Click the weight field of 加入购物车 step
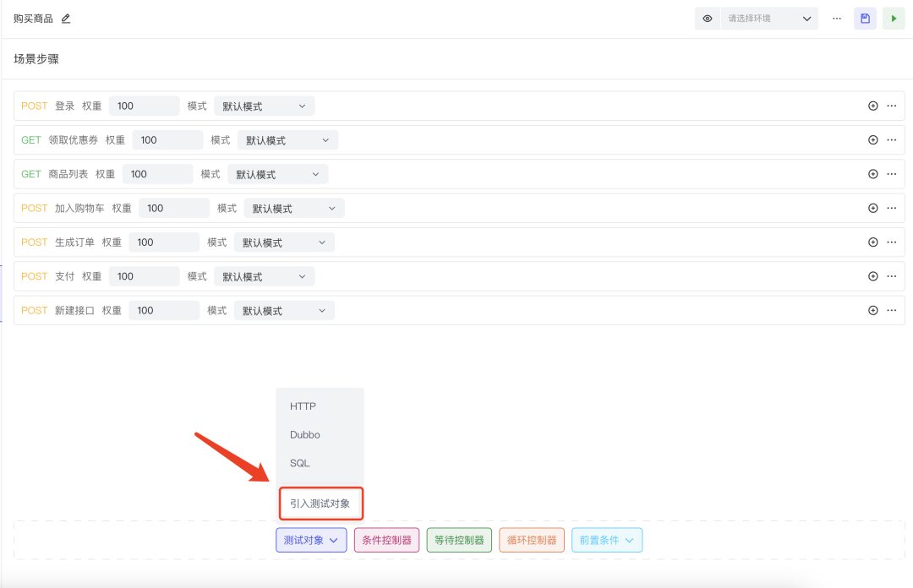 174,208
